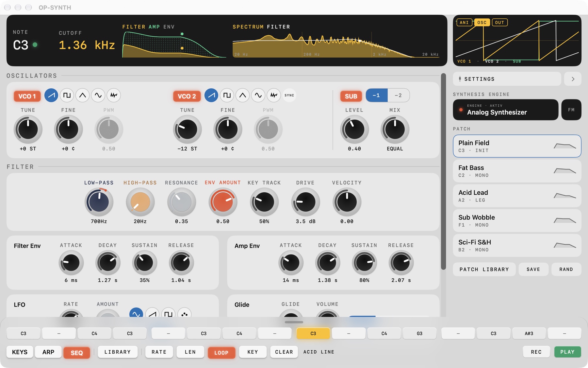Open the KEY selector
The height and width of the screenshot is (368, 588).
pyautogui.click(x=253, y=352)
